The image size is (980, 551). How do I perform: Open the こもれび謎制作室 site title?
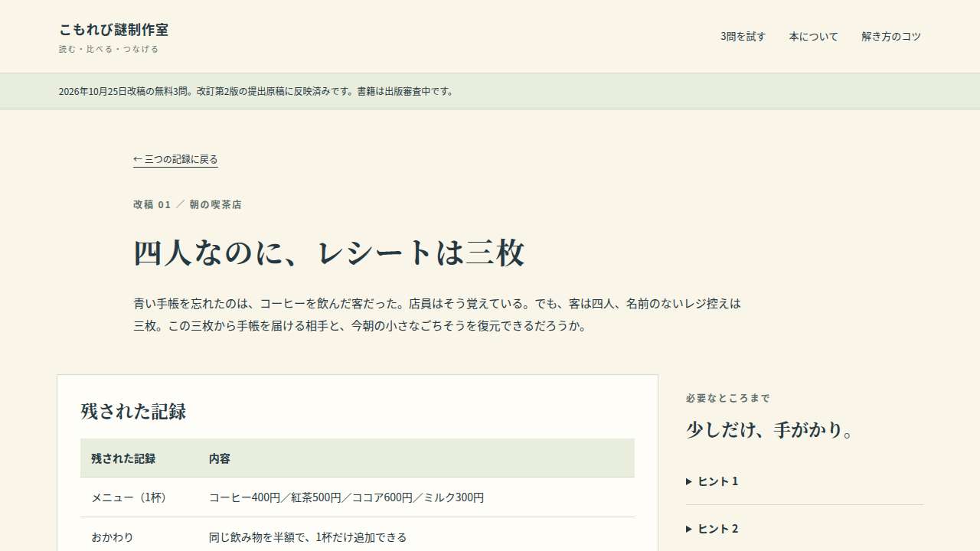coord(113,30)
